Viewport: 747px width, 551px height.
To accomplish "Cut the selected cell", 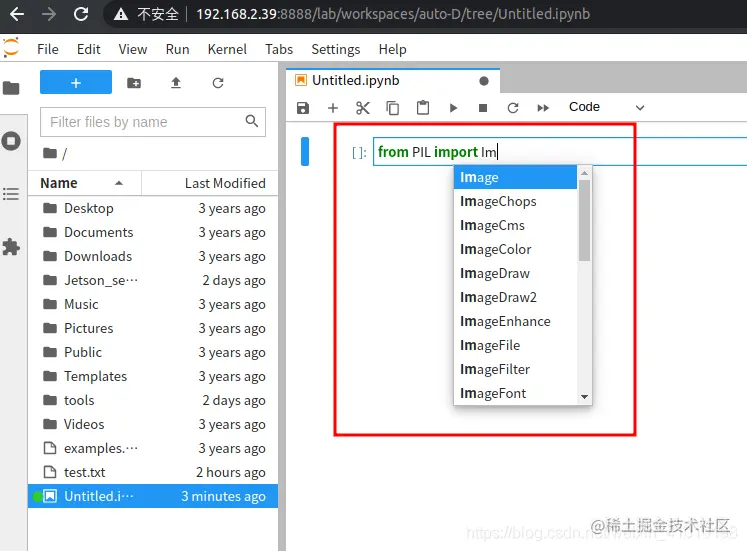I will pos(363,108).
